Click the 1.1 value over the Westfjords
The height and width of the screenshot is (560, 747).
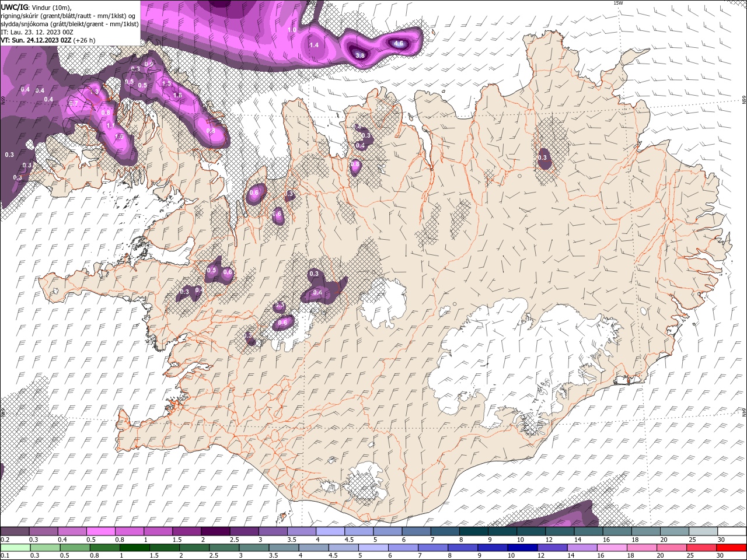[111, 125]
